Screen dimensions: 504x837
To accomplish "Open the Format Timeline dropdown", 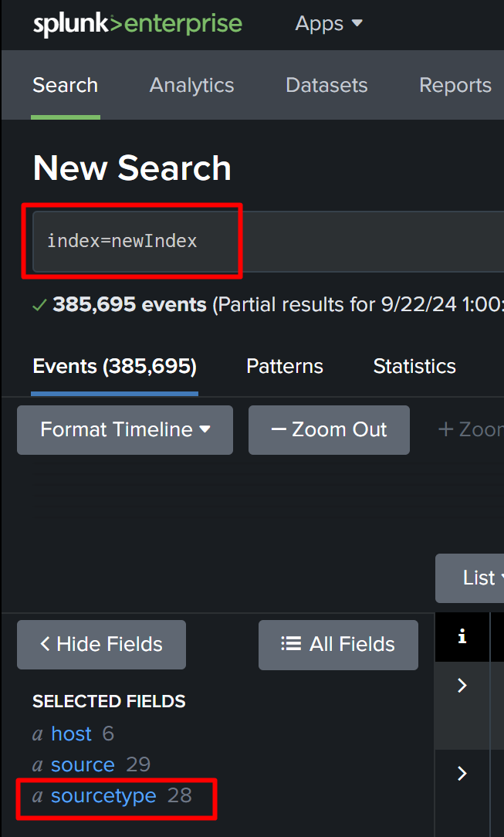I will (125, 429).
